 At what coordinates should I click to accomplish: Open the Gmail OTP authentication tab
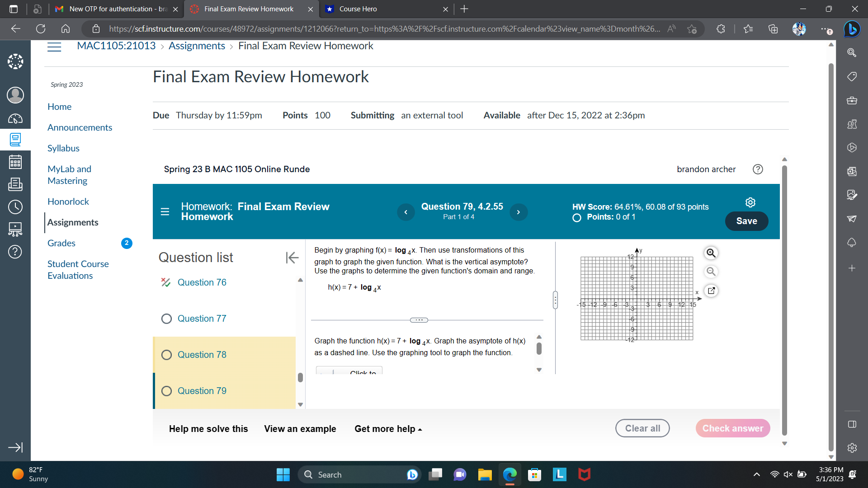pyautogui.click(x=115, y=9)
